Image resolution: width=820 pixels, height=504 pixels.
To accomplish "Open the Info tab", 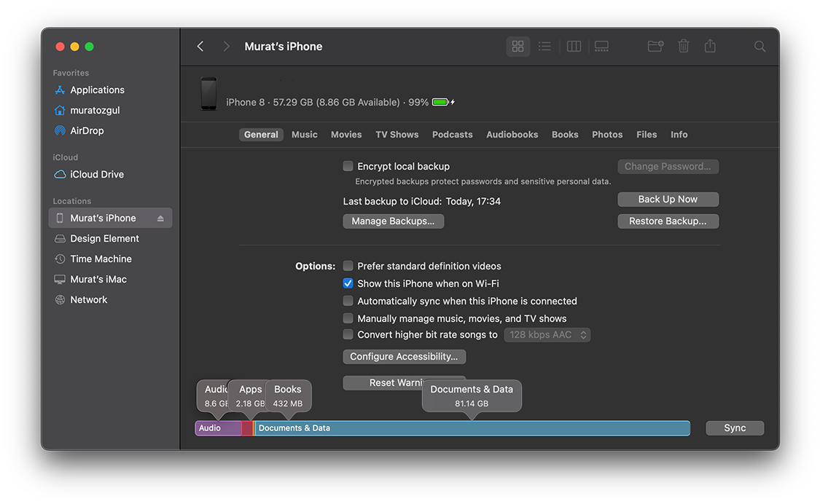I will point(679,134).
